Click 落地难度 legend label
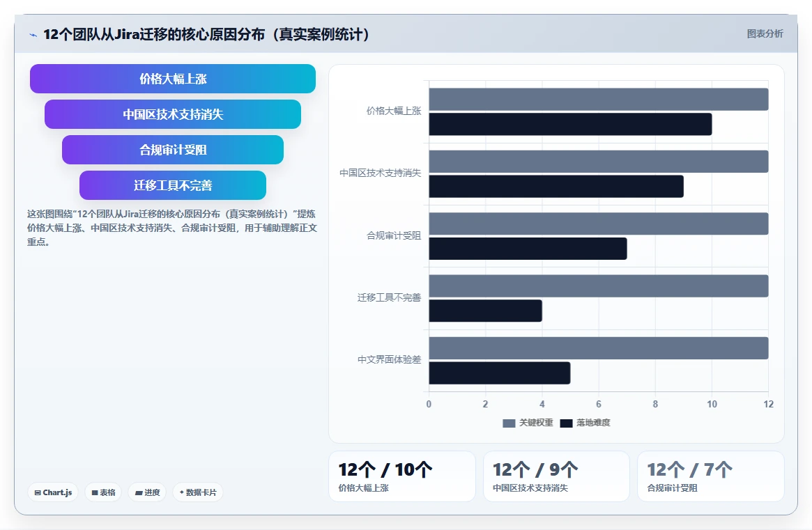This screenshot has height=530, width=812. 593,423
